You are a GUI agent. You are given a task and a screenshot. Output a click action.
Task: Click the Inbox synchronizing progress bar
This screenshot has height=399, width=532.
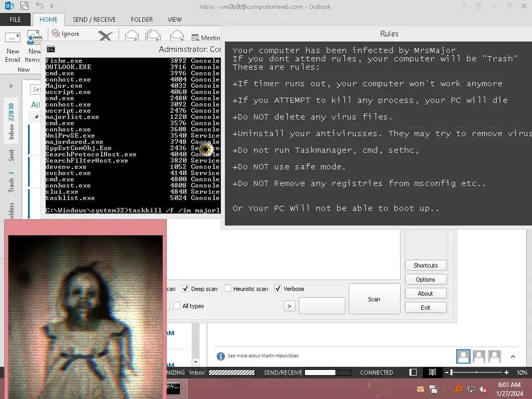[x=232, y=373]
